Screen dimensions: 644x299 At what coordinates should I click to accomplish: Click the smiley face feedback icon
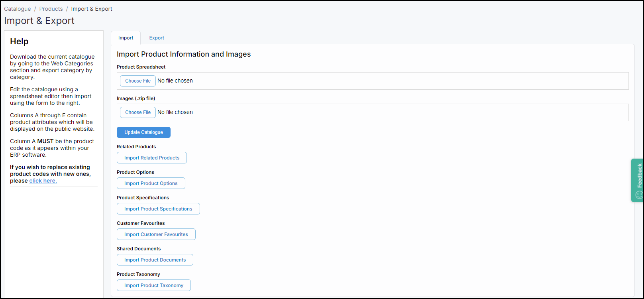click(x=639, y=195)
